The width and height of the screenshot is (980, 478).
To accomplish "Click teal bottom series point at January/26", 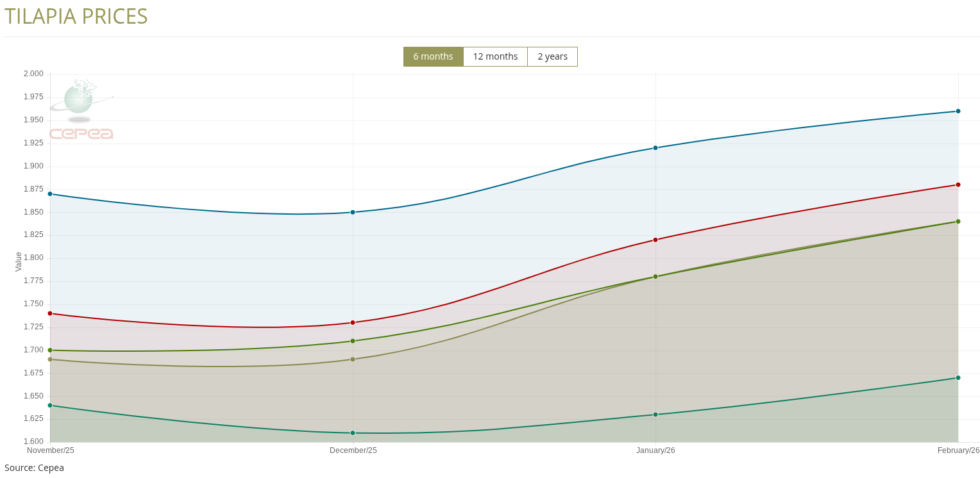I will click(x=655, y=415).
